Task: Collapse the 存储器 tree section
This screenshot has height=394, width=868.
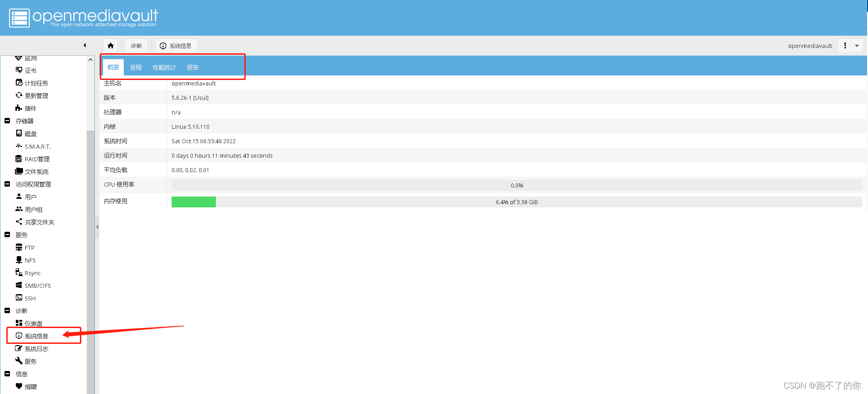Action: [7, 121]
